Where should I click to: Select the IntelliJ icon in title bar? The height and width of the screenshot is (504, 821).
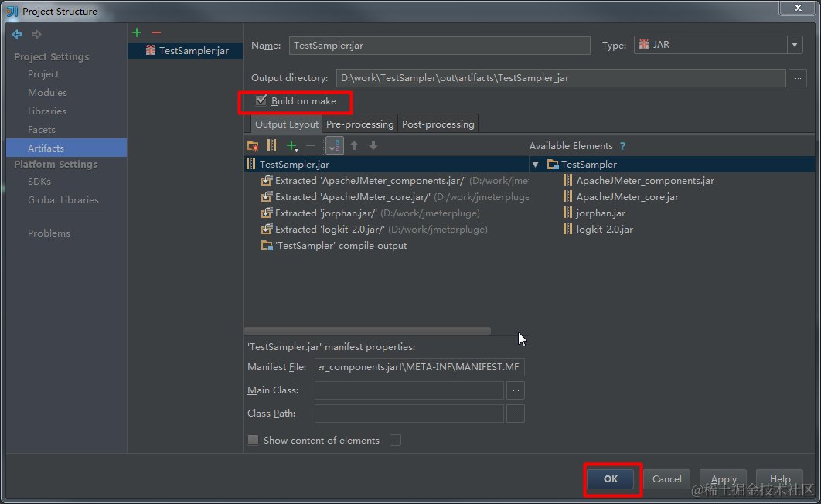coord(12,11)
